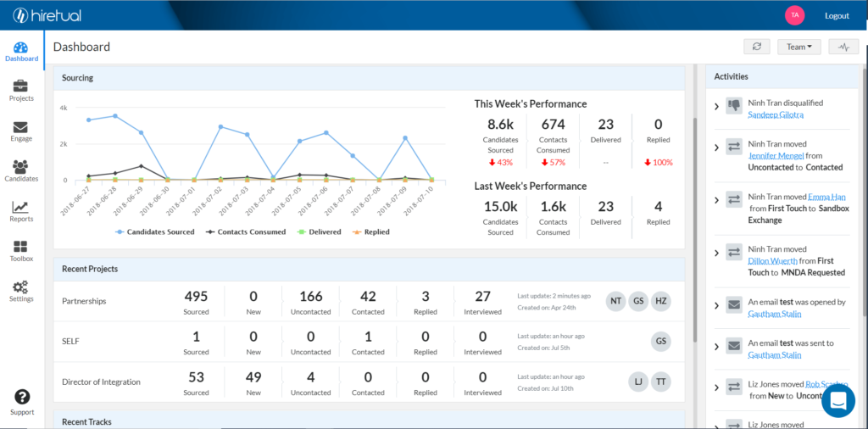This screenshot has width=868, height=429.
Task: Click the Logout link
Action: (x=837, y=15)
